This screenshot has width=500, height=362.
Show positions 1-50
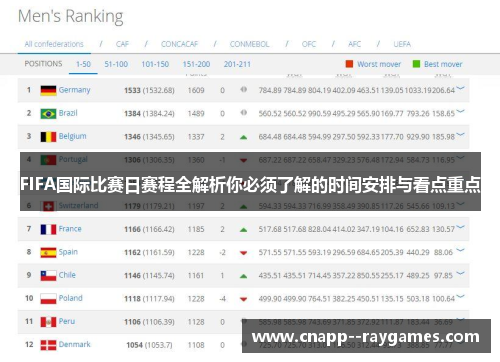(83, 64)
